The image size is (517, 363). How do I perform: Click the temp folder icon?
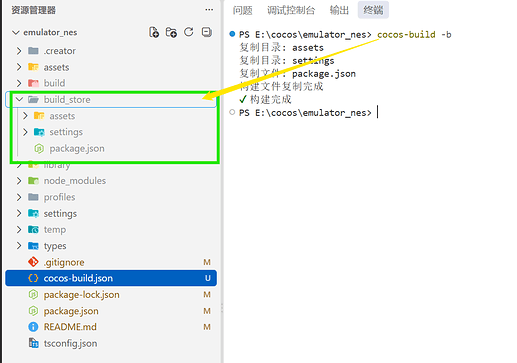pos(33,229)
